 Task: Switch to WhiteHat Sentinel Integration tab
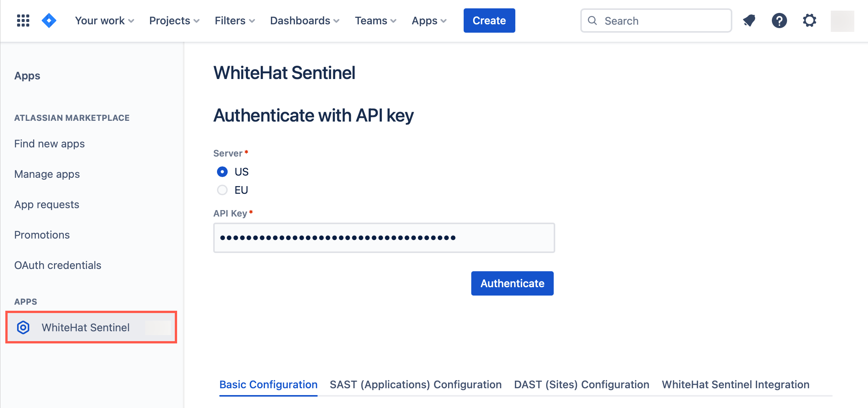(736, 384)
